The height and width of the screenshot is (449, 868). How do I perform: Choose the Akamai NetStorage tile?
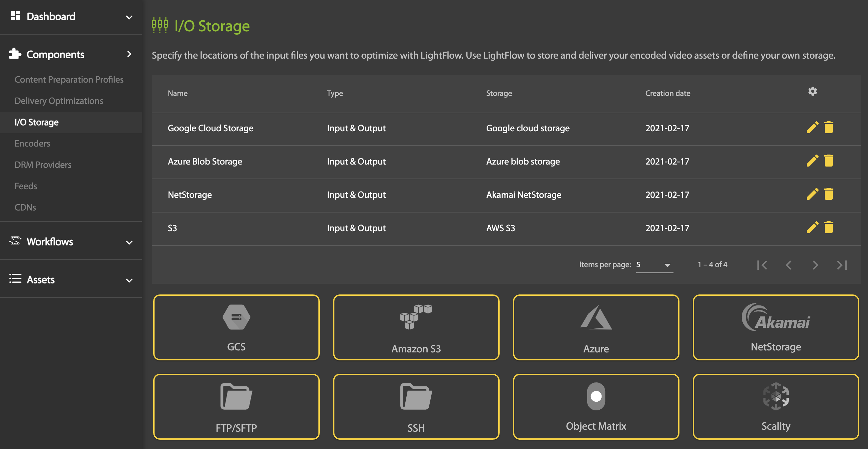[775, 327]
